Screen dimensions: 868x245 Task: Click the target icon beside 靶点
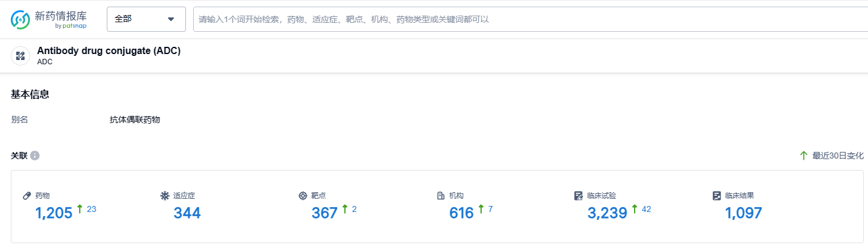(302, 196)
